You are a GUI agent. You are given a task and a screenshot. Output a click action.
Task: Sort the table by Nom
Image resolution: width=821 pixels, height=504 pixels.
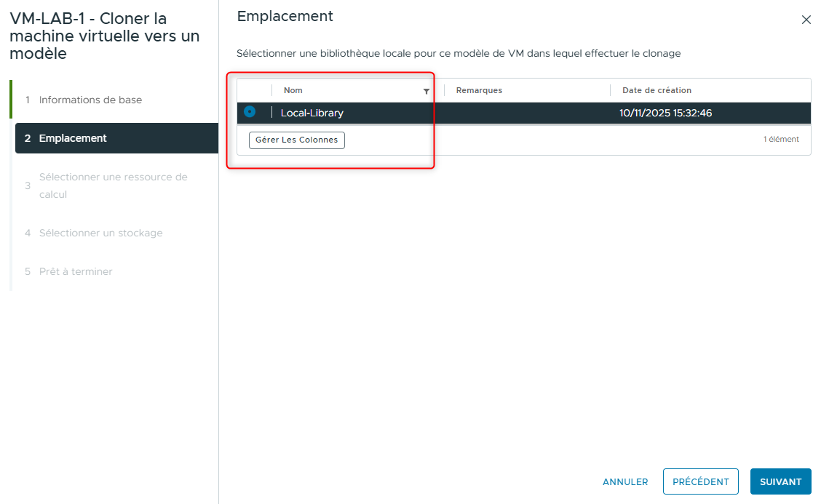(x=293, y=89)
